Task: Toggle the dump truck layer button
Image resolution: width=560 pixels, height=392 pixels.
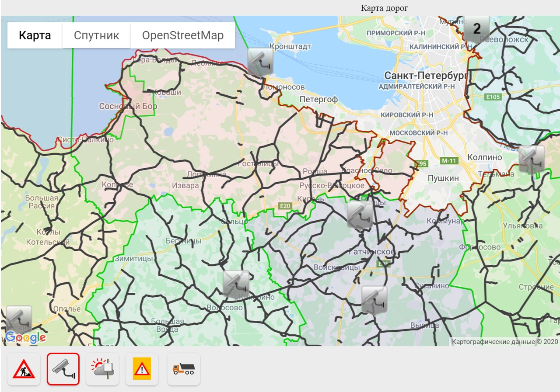Action: pyautogui.click(x=184, y=369)
